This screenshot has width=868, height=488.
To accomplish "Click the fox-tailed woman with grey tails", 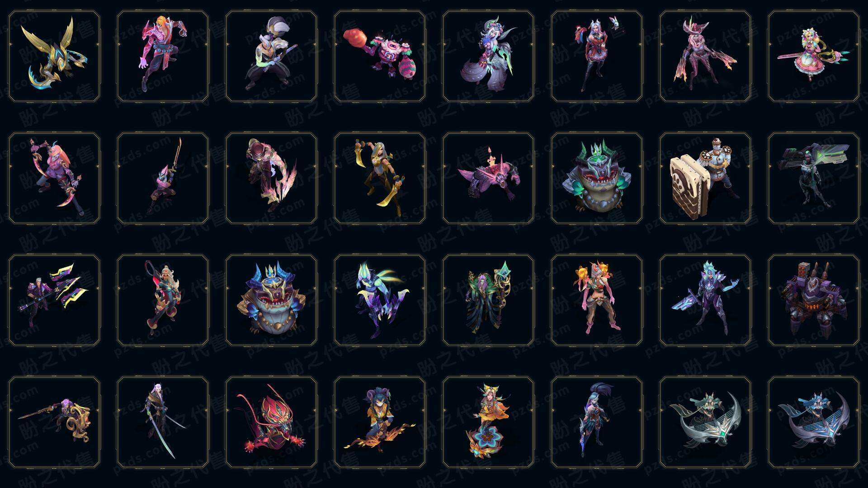I will tap(488, 56).
